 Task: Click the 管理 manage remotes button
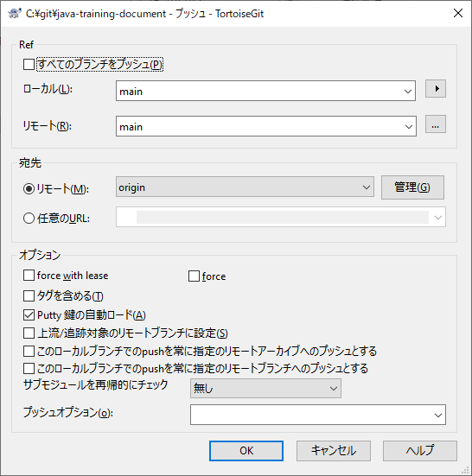pos(412,187)
